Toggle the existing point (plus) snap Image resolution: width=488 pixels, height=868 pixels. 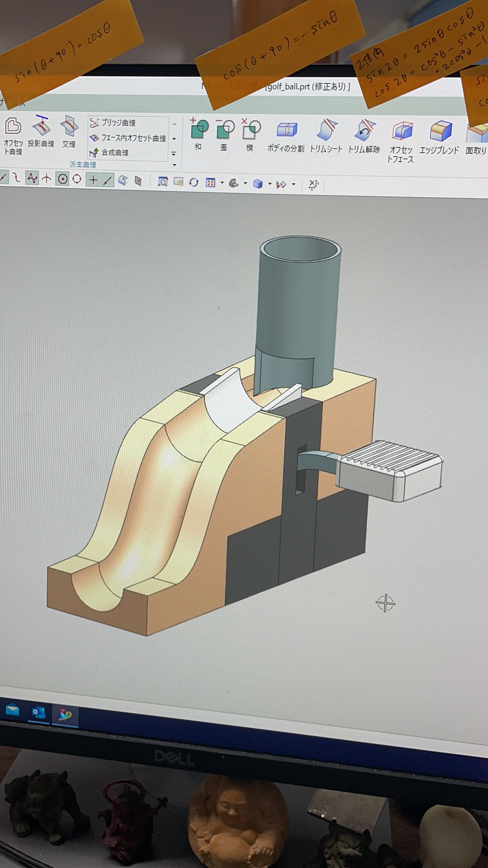[93, 180]
